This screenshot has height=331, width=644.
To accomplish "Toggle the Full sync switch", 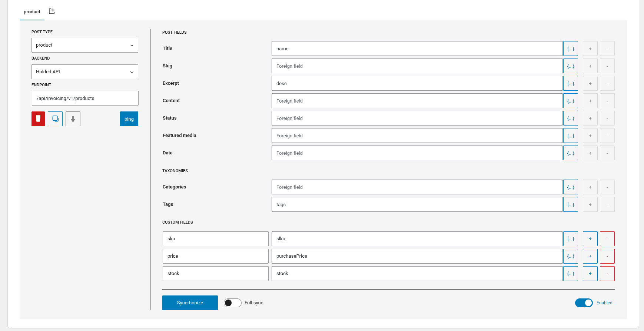I will pos(232,303).
